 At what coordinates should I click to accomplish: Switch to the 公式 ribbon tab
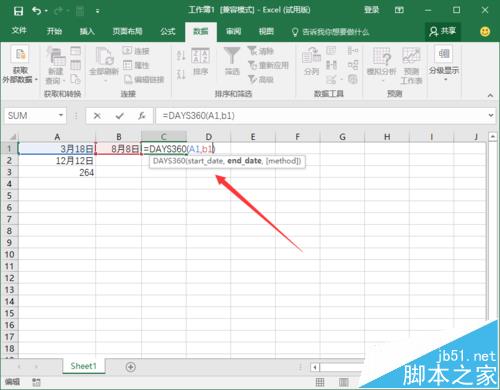168,31
